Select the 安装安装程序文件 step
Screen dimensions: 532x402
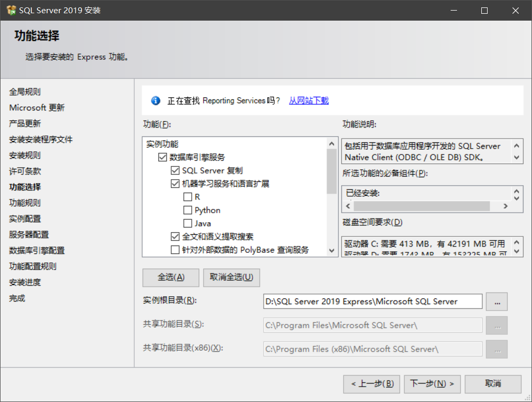point(41,139)
